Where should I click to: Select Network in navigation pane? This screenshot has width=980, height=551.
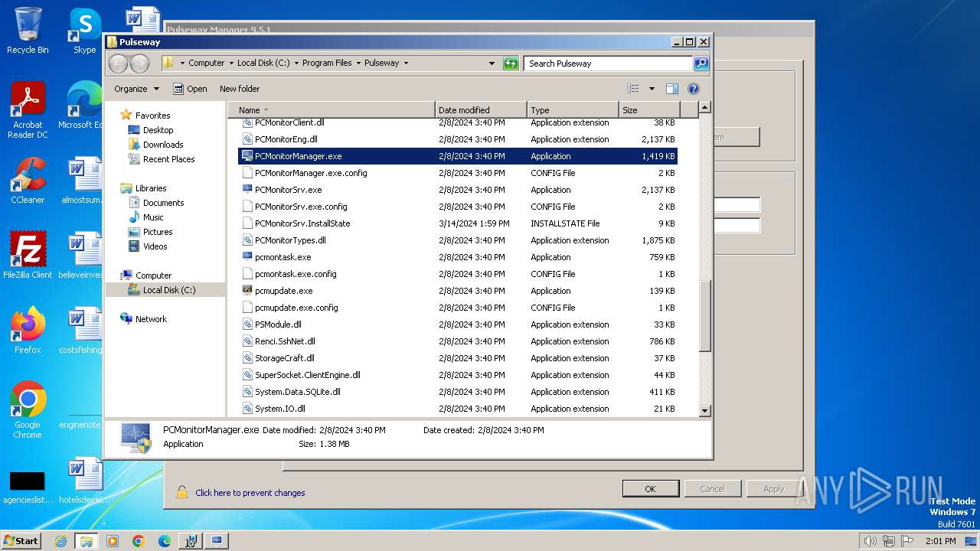[151, 319]
